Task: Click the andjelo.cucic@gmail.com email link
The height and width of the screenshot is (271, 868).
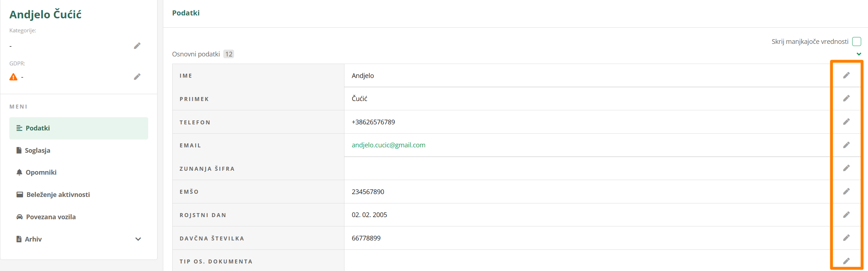Action: coord(388,145)
